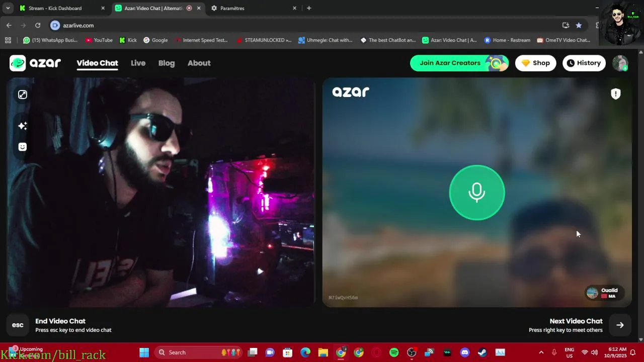Open Uhmegle bookmark
Image resolution: width=644 pixels, height=362 pixels.
[x=326, y=40]
